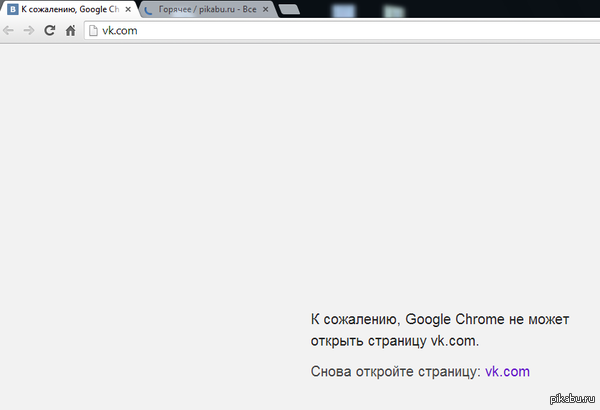Click the page info icon in address bar
Screen dimensions: 600x410
pyautogui.click(x=94, y=31)
